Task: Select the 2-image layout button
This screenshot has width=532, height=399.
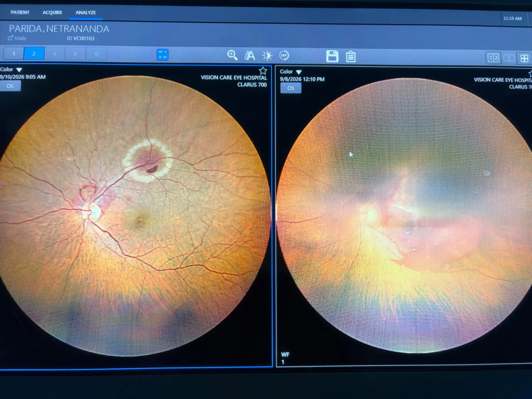Action: 34,53
